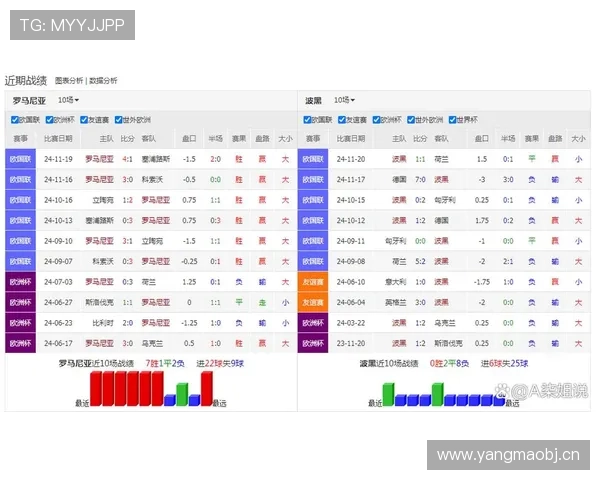
Task: Click the 比赛日期 header in the 罗马尼亚 table
Action: (58, 139)
